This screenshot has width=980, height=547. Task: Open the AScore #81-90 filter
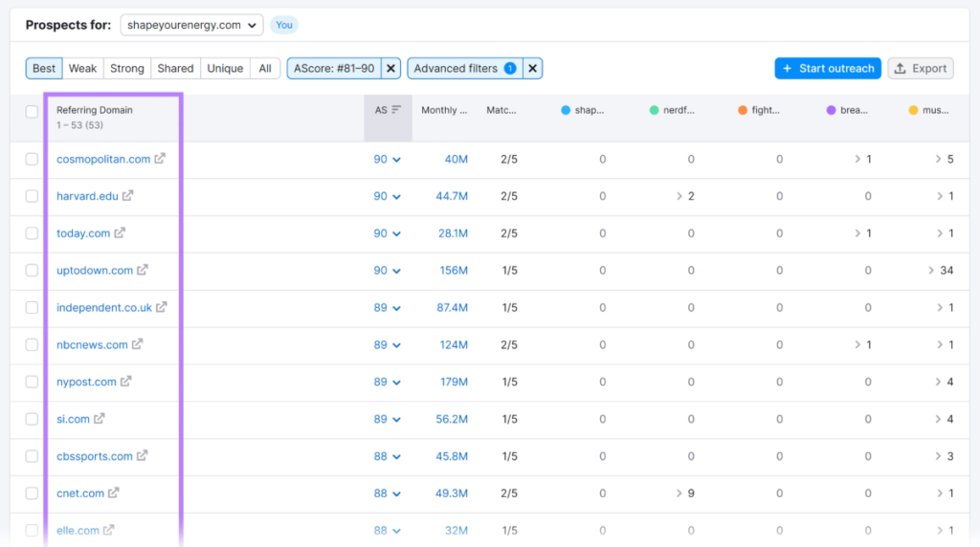(334, 69)
